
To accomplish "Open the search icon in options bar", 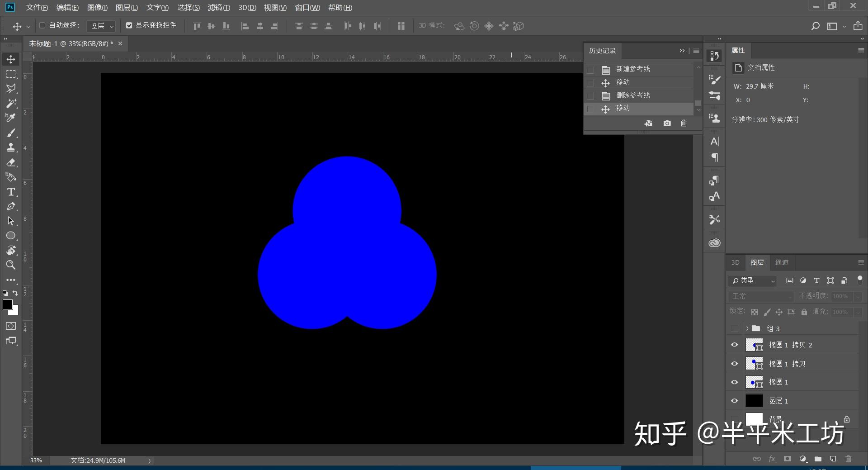I will click(815, 26).
